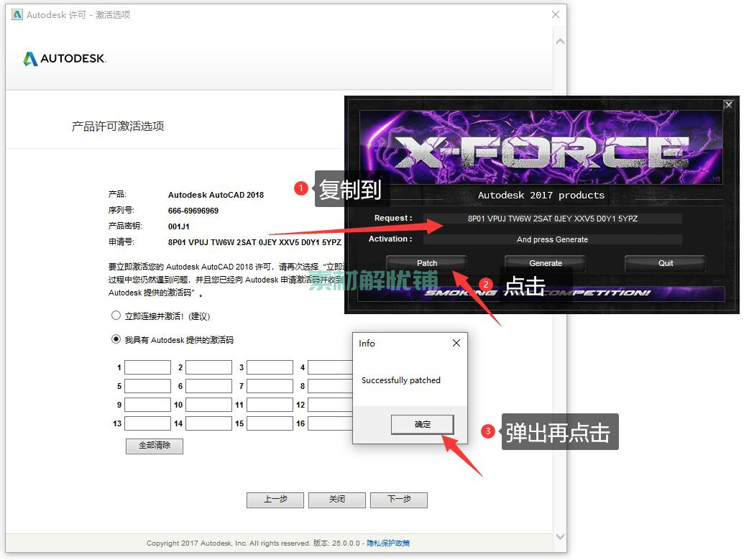Click activation code field 2
The width and height of the screenshot is (744, 560).
pyautogui.click(x=208, y=367)
